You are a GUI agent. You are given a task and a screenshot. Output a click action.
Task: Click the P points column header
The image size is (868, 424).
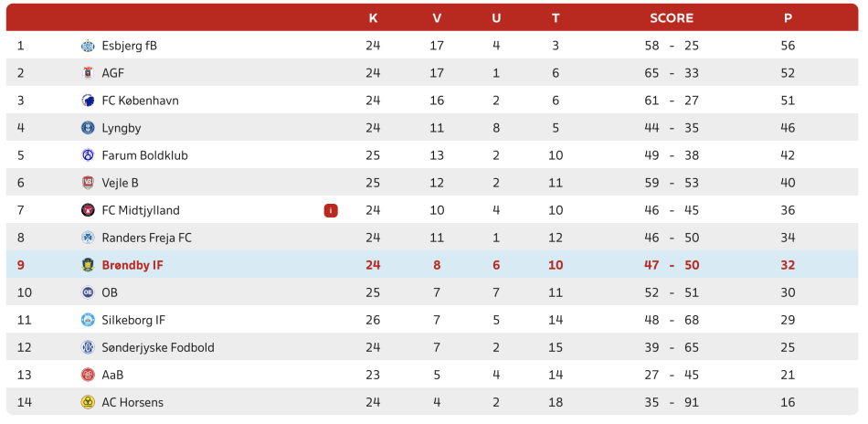point(788,18)
